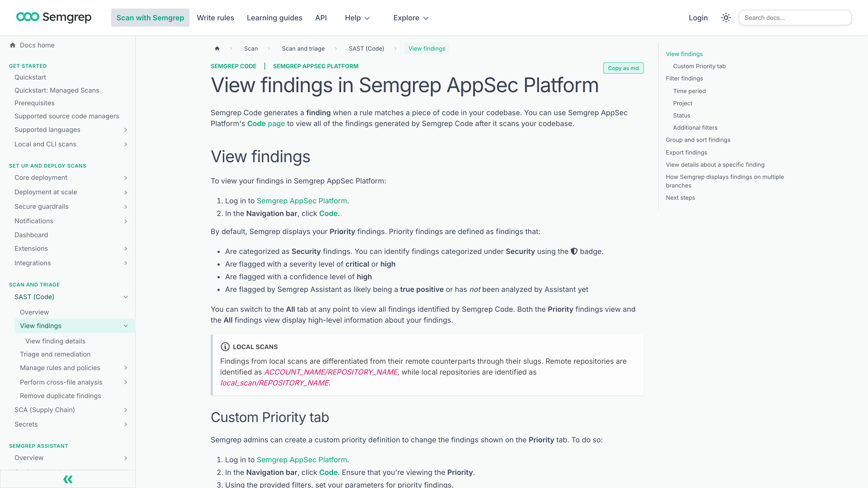
Task: Collapse the SAST (Code) section chevron
Action: 126,297
